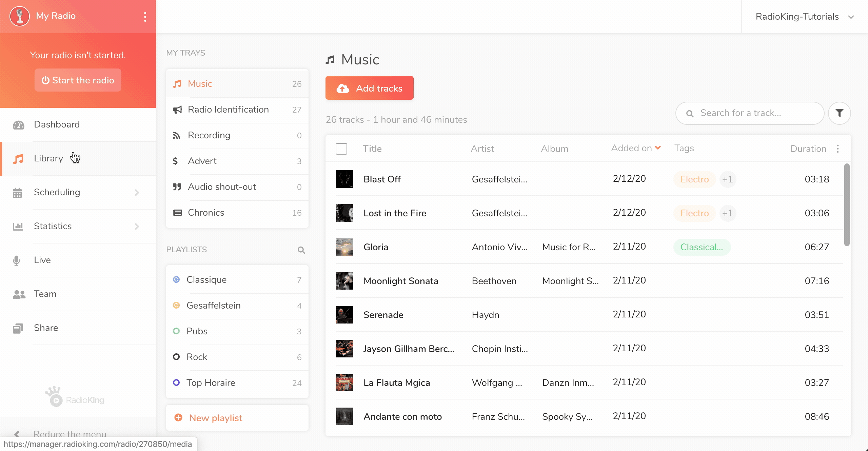Screen dimensions: 868x451
Task: Open the track filter funnel icon
Action: [839, 113]
